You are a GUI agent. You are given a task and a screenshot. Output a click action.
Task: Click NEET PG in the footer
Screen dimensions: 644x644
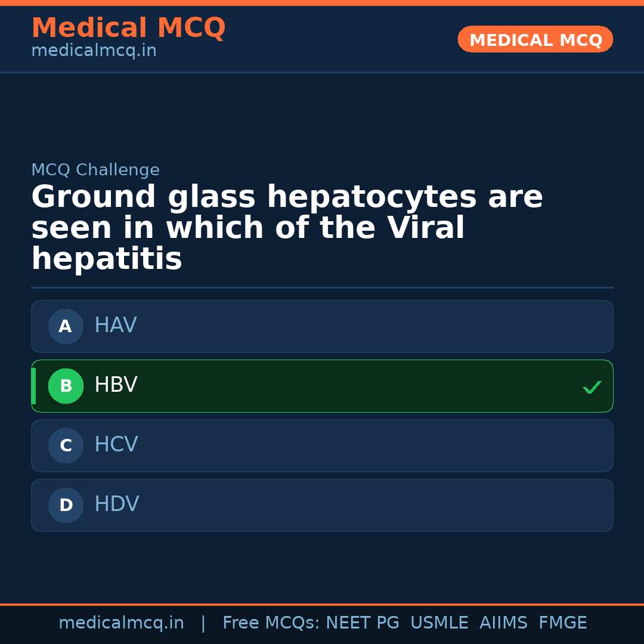coord(363,623)
